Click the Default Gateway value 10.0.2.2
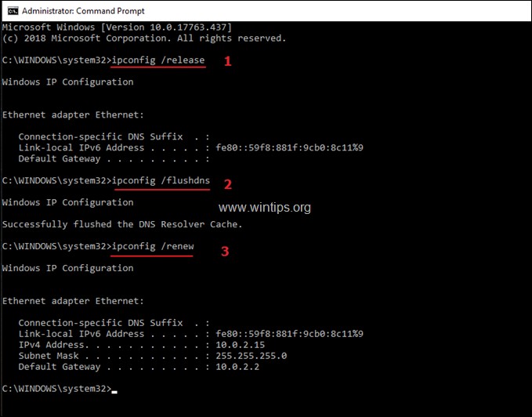The height and width of the screenshot is (417, 532). tap(237, 367)
